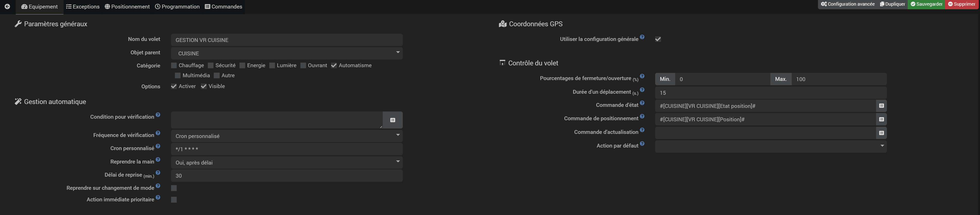Screen dimensions: 980x215
Task: Go back using the arrow circle icon
Action: (x=7, y=6)
